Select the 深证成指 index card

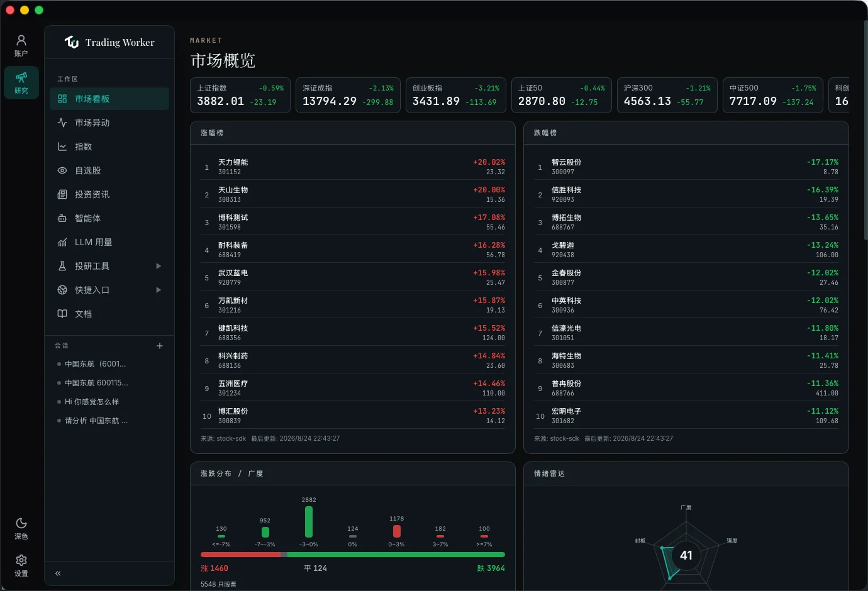coord(348,96)
